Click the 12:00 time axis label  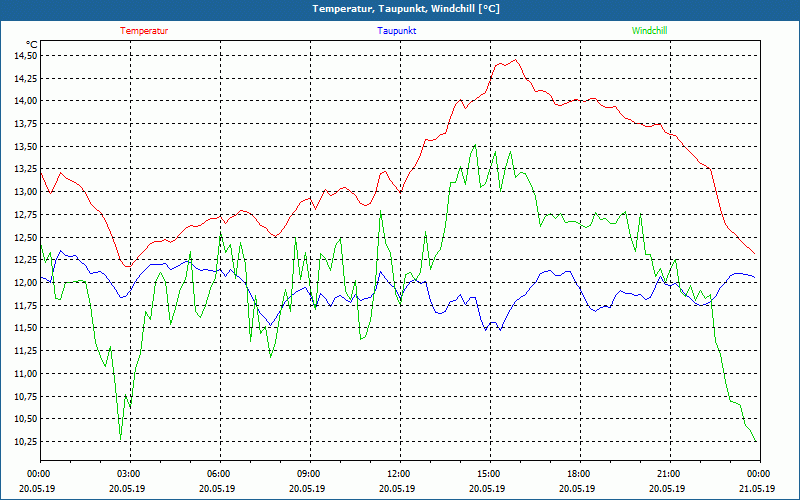pyautogui.click(x=400, y=474)
